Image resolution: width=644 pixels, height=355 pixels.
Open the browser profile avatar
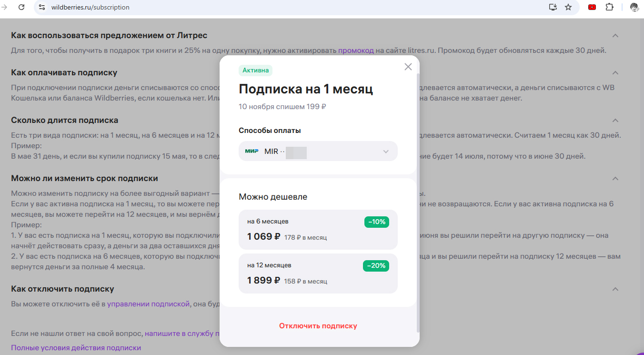click(634, 7)
